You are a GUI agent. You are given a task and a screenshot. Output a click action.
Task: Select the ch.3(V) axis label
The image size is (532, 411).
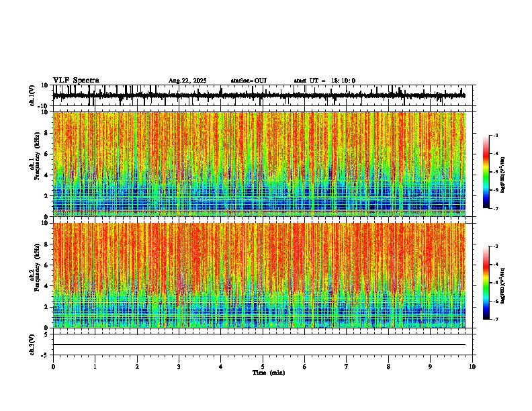pos(32,345)
